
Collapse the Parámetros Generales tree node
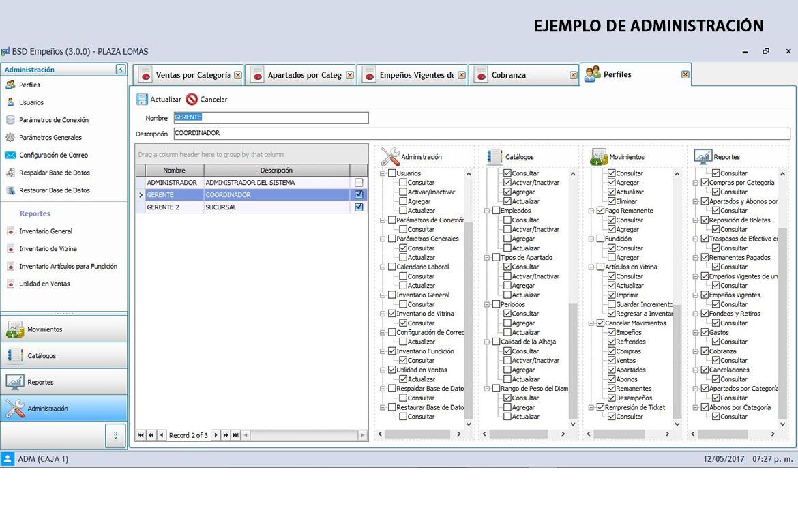383,239
